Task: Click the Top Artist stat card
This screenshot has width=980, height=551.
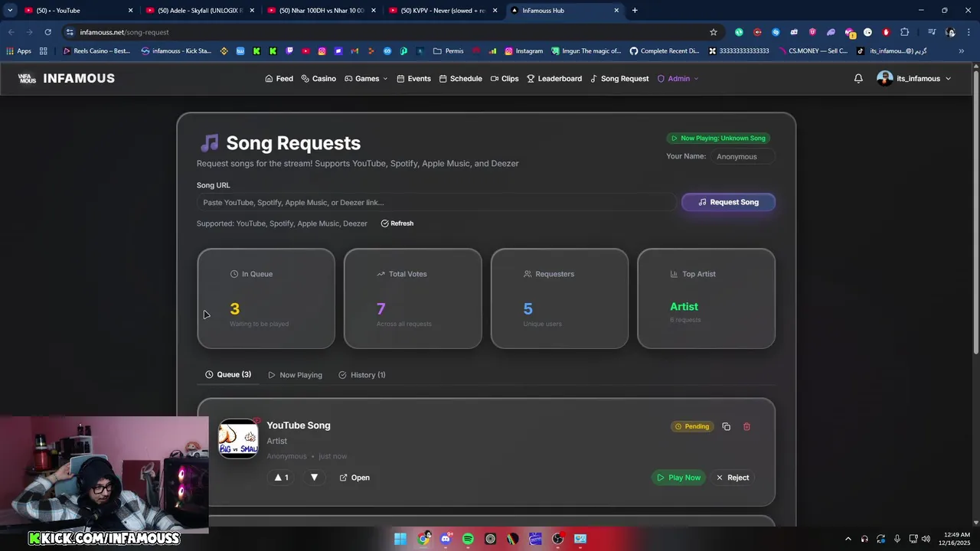Action: tap(706, 298)
